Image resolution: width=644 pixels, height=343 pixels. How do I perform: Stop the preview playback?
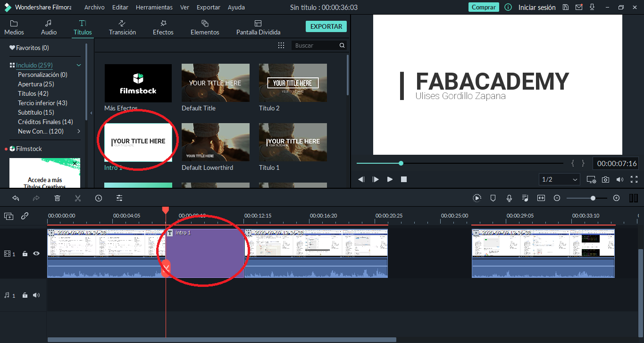click(404, 179)
